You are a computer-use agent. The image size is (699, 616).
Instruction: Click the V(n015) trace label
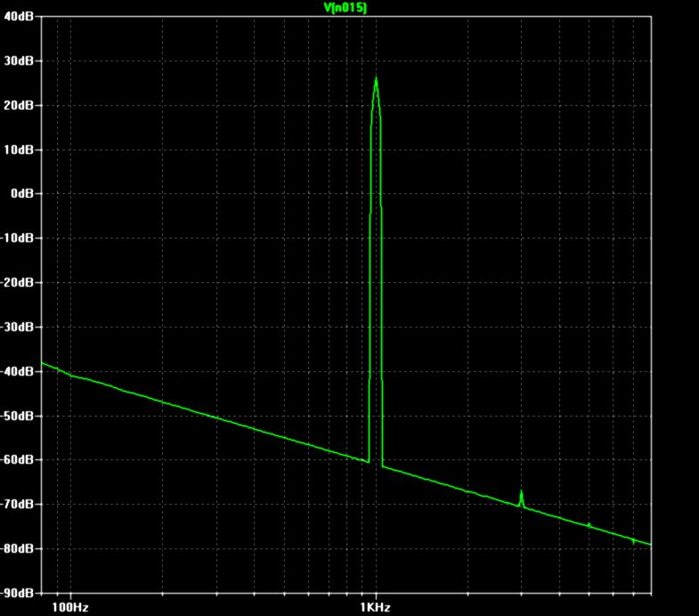(x=345, y=8)
